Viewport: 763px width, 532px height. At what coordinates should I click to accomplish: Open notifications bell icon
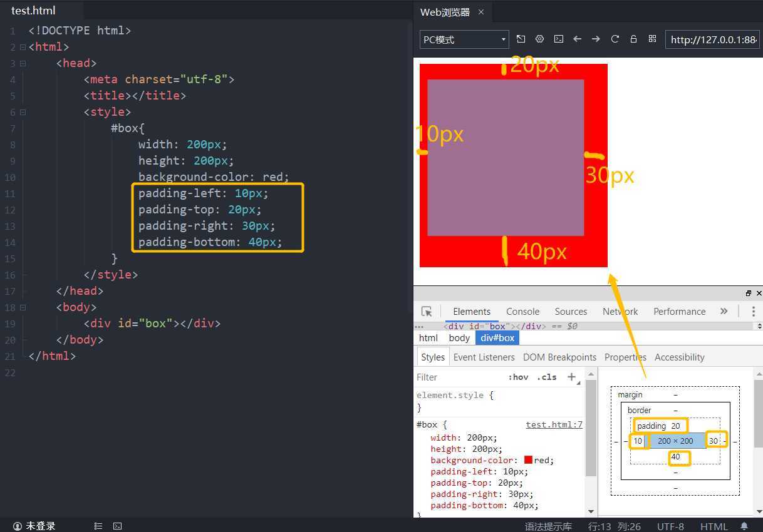point(744,526)
